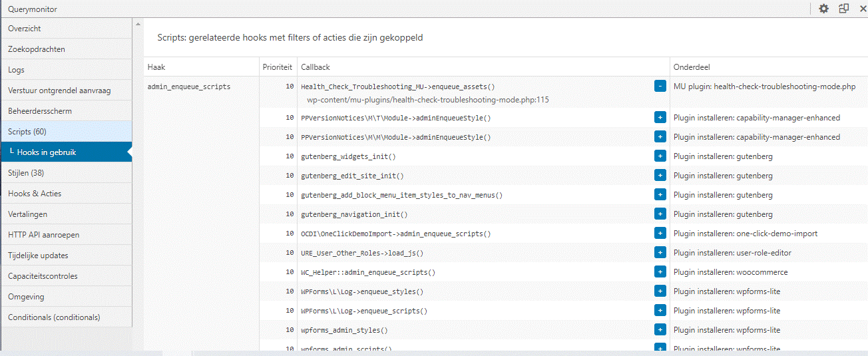Click the Callback column header
868x356 pixels.
pos(316,67)
